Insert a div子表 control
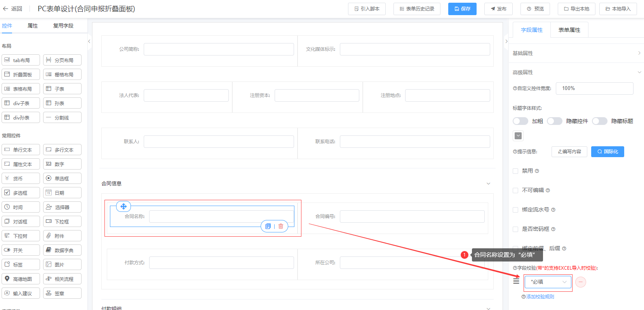The height and width of the screenshot is (310, 644). (x=21, y=103)
